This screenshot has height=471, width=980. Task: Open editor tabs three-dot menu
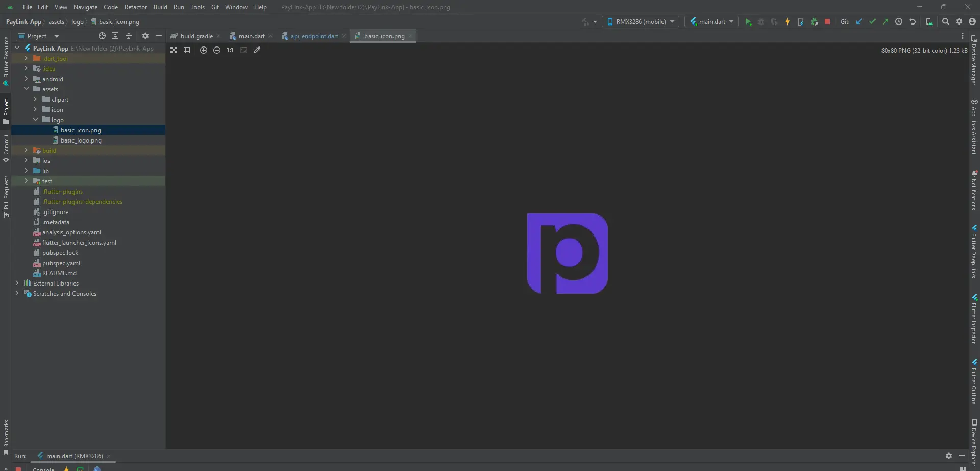tap(963, 36)
